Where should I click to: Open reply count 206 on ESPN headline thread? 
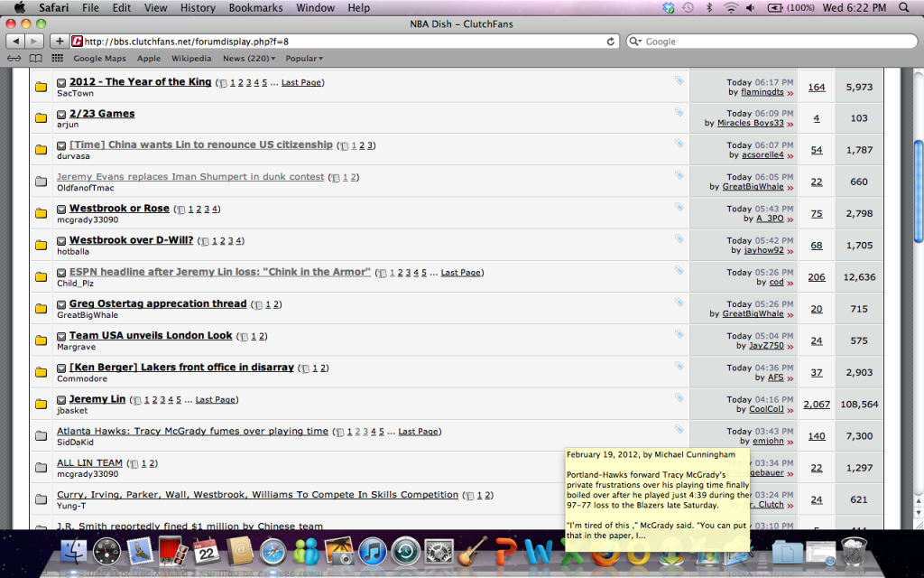816,277
